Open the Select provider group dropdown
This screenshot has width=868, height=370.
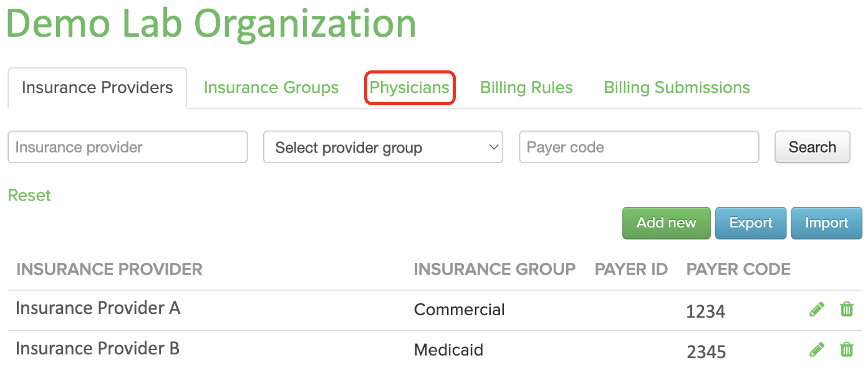[383, 147]
